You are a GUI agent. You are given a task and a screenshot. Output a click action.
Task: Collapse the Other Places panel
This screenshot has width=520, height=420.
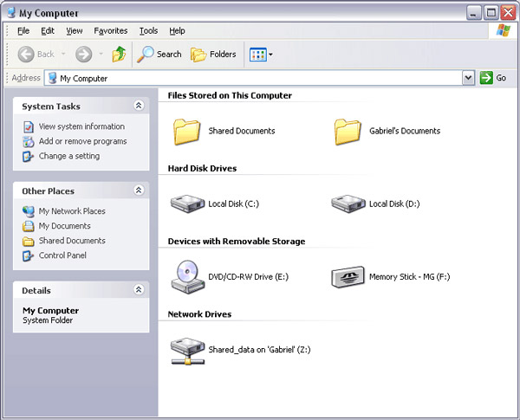tap(139, 191)
